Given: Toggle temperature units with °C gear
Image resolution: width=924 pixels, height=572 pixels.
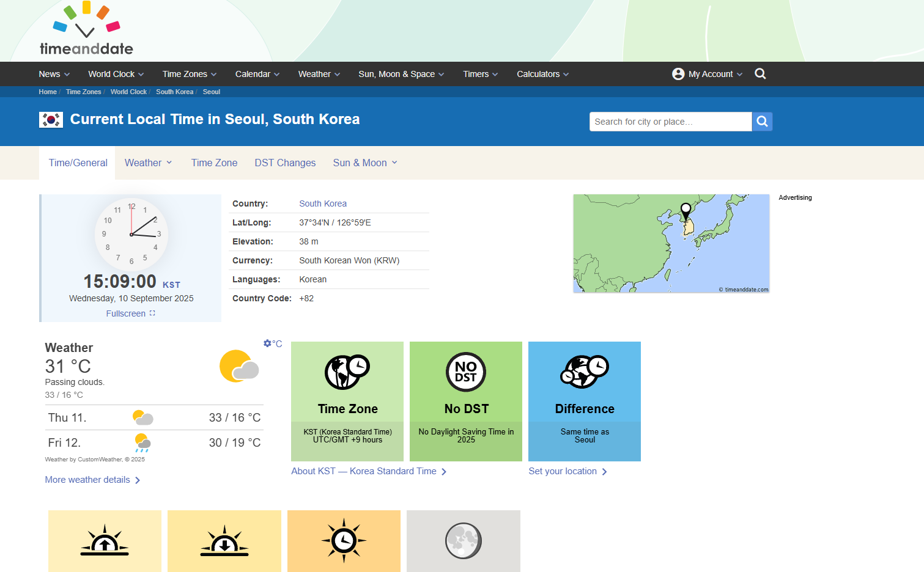Looking at the screenshot, I should tap(273, 344).
